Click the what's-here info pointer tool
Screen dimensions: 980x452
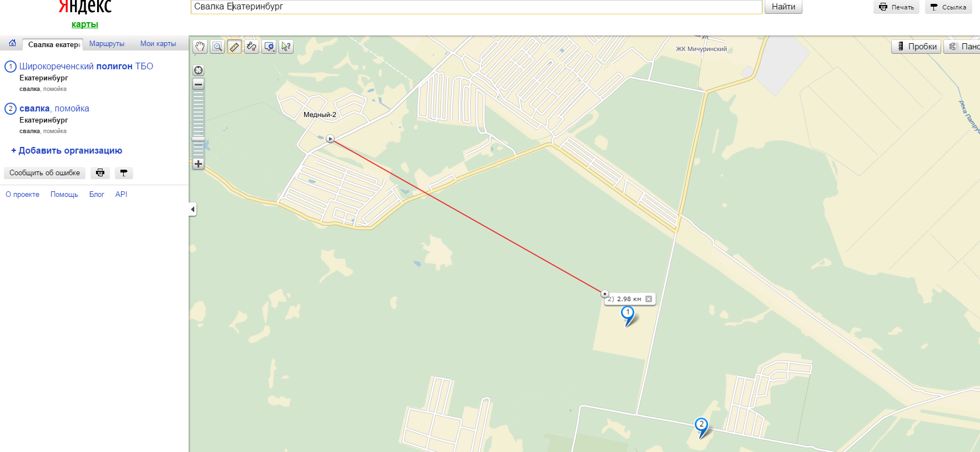point(286,47)
